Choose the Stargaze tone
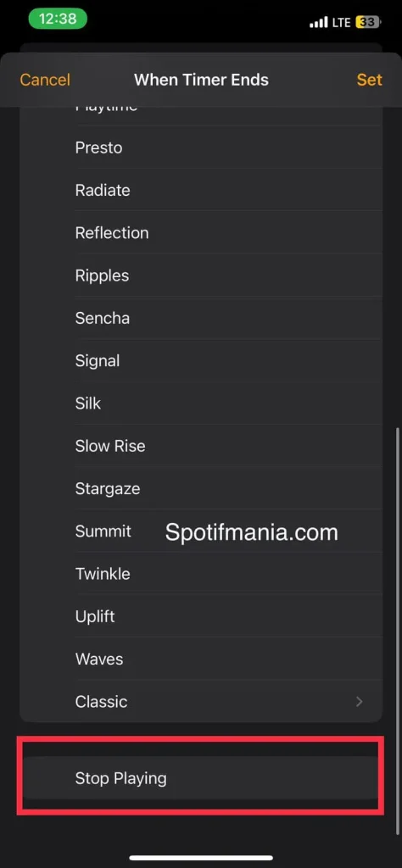Screen dimensions: 402x868 tap(201, 489)
